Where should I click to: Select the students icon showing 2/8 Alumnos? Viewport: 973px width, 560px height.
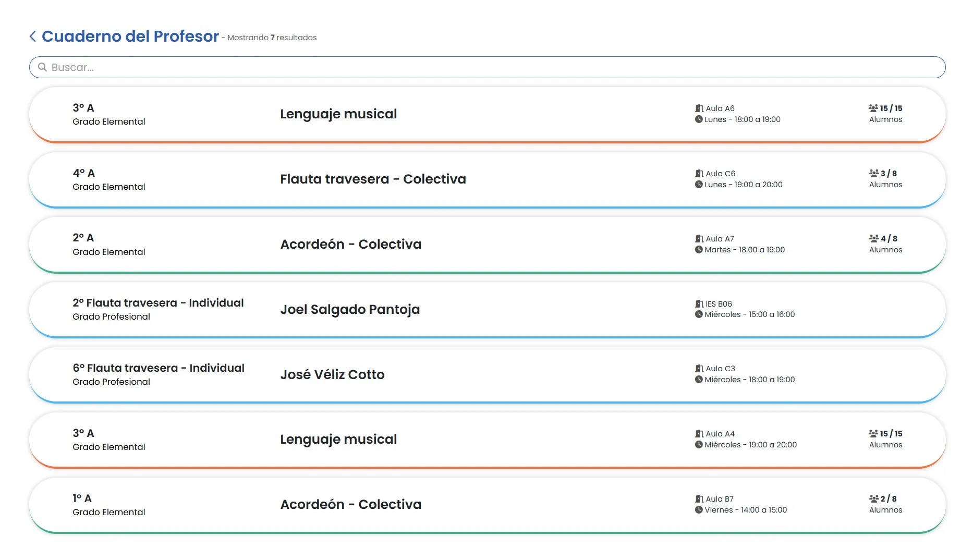pyautogui.click(x=873, y=498)
